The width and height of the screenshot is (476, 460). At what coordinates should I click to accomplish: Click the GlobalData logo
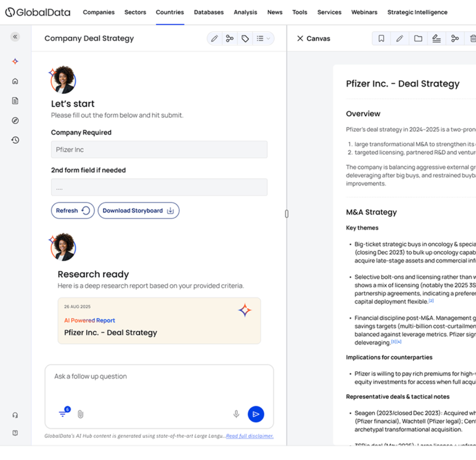click(38, 12)
